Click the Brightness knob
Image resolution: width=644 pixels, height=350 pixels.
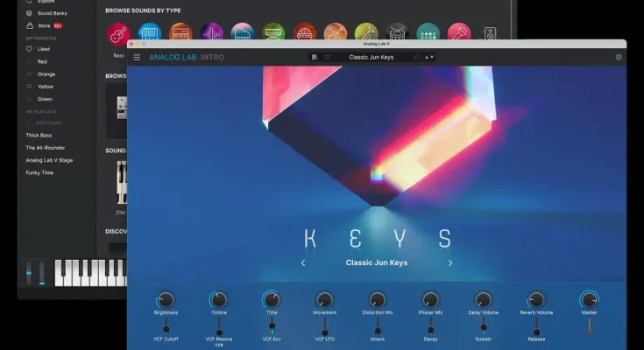[x=166, y=300]
